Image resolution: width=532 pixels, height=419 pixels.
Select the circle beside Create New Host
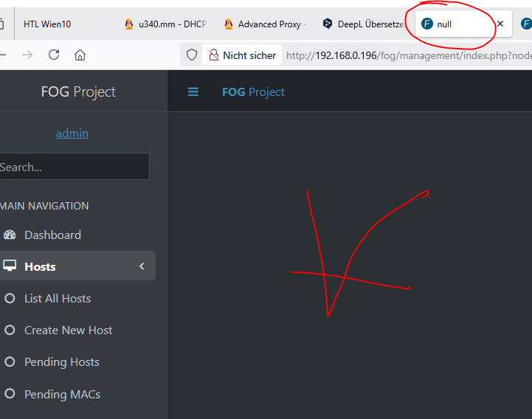coord(10,330)
